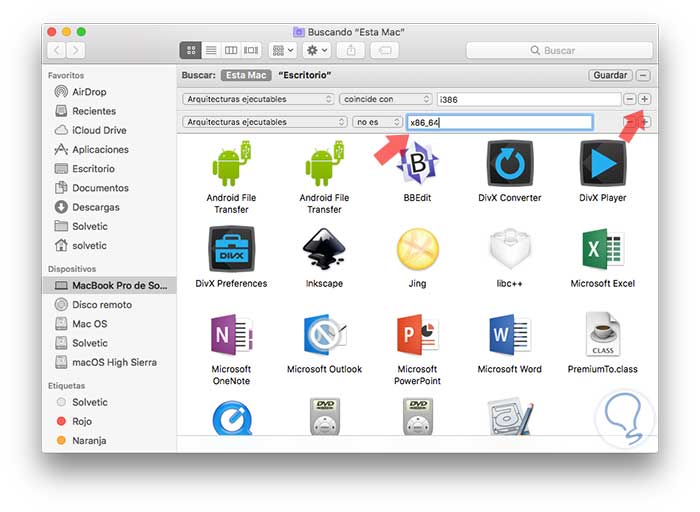
Task: Close search criteria with the minus next to Guardar
Action: [643, 75]
